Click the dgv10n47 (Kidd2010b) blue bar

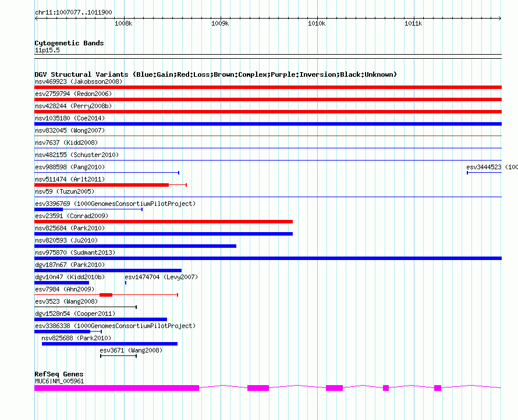[x=62, y=283]
